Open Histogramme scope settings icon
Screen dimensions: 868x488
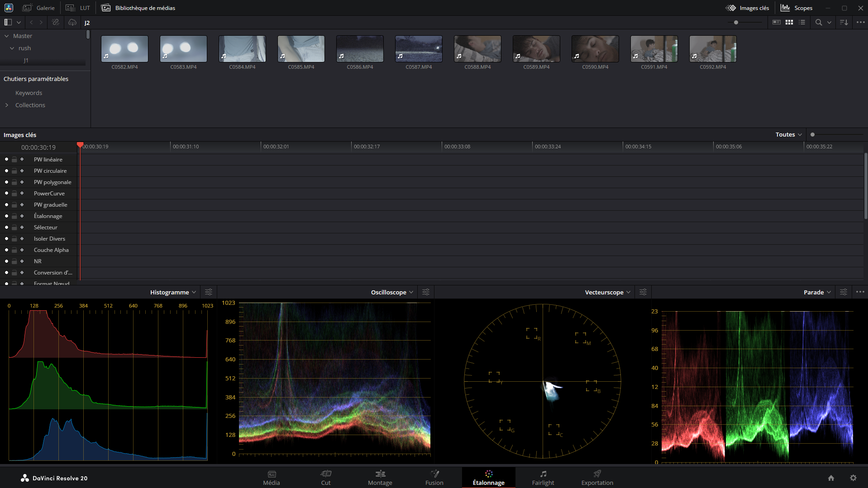pyautogui.click(x=209, y=292)
